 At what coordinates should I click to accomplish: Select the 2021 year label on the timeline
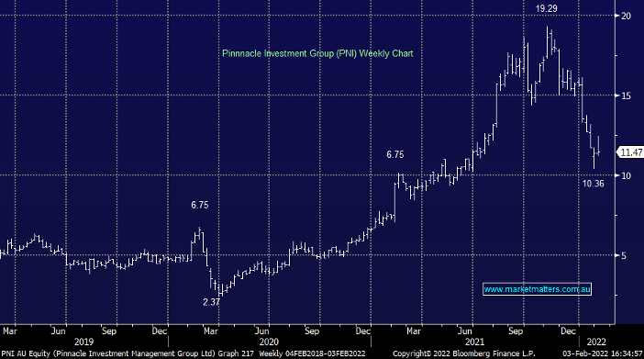pos(474,342)
